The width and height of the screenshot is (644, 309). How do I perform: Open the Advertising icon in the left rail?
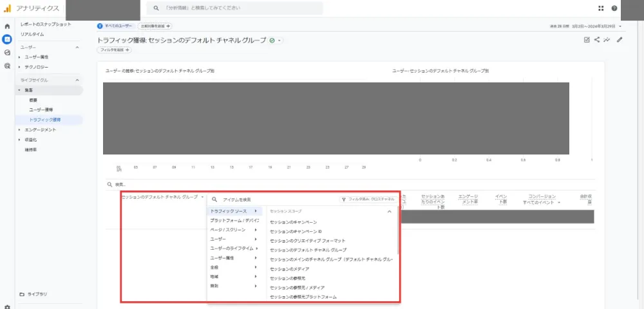[7, 66]
